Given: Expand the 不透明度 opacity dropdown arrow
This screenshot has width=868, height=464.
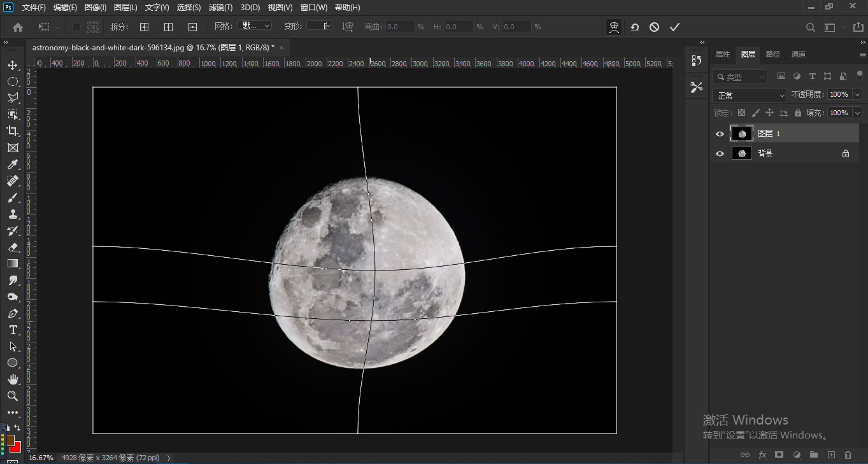Looking at the screenshot, I should pos(857,94).
